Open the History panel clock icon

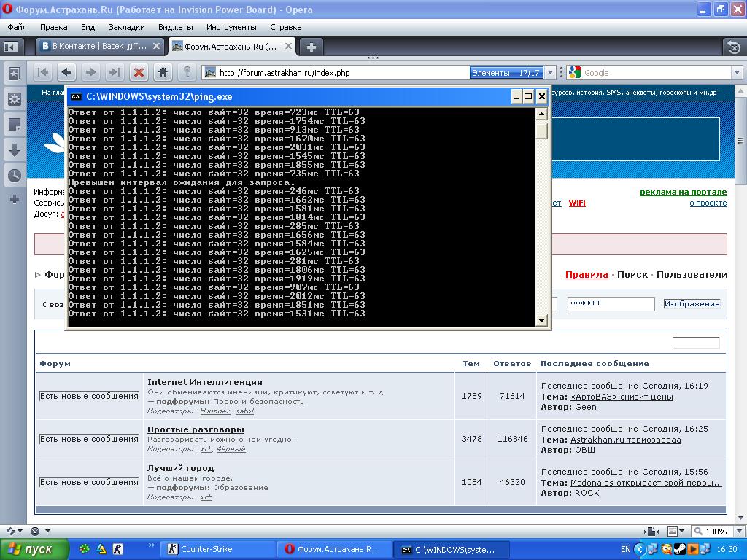(15, 175)
